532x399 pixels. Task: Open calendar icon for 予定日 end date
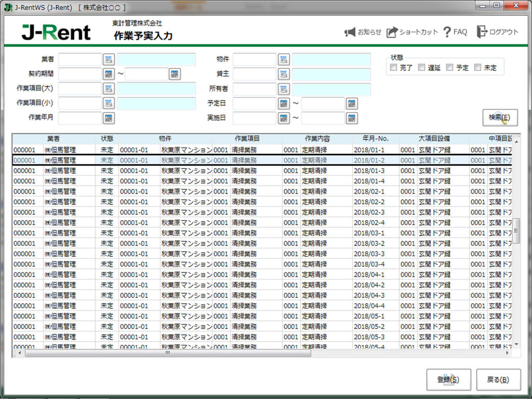(352, 103)
